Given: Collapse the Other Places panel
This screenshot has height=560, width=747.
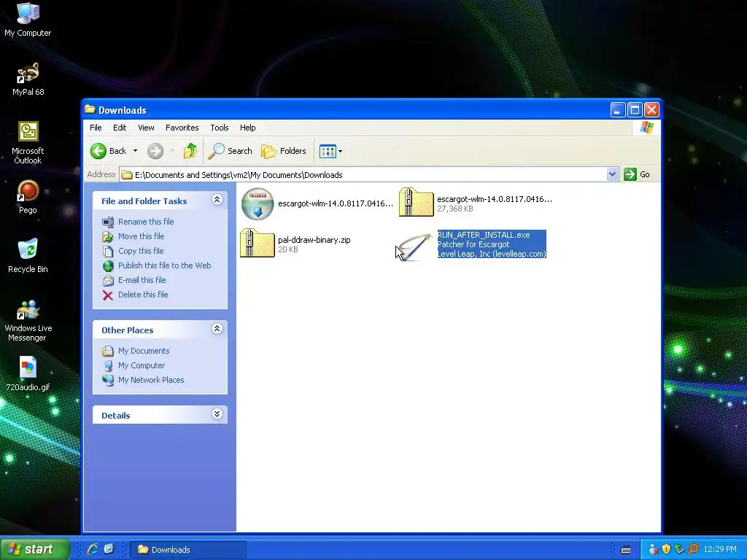Looking at the screenshot, I should click(217, 329).
